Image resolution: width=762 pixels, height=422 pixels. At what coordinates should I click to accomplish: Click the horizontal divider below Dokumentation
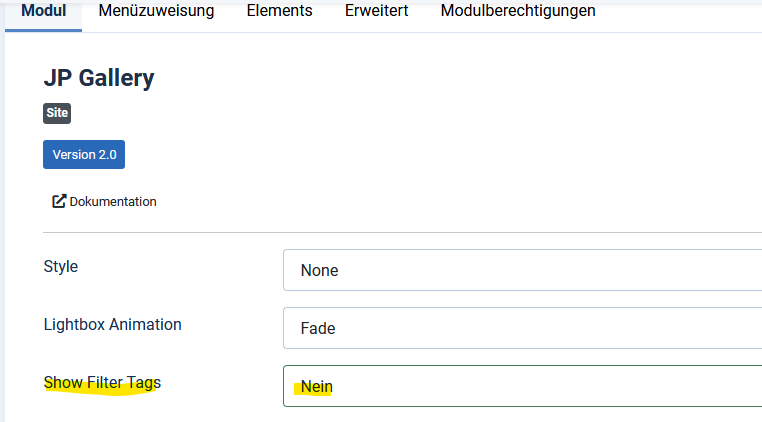[402, 232]
